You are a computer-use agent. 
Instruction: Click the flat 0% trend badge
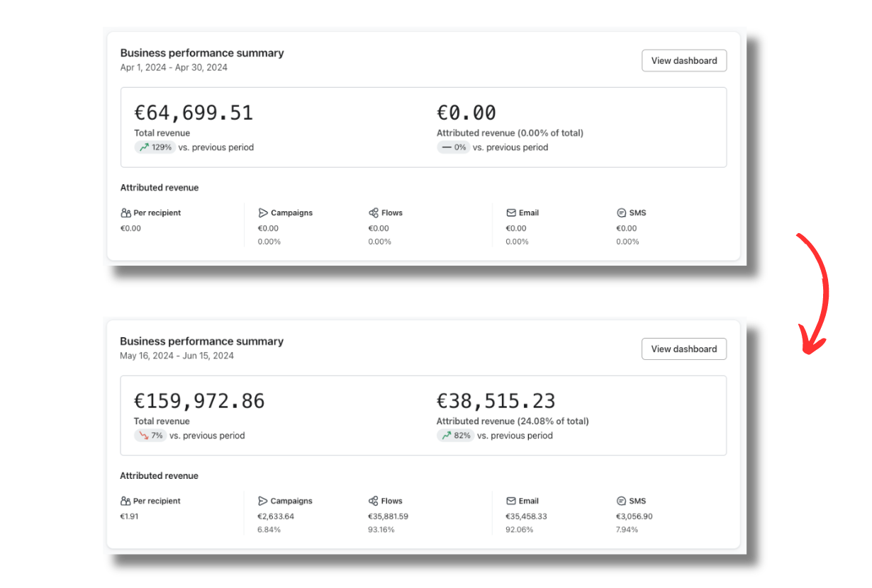(x=454, y=147)
